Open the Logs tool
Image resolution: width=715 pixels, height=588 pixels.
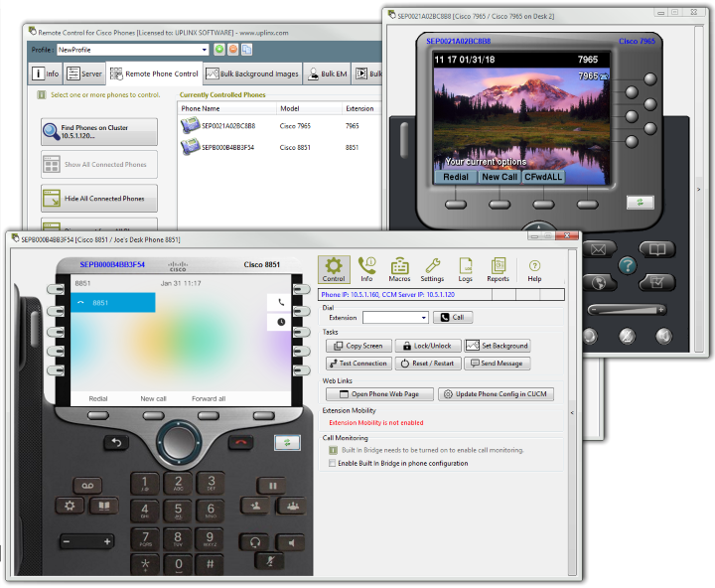pos(465,269)
